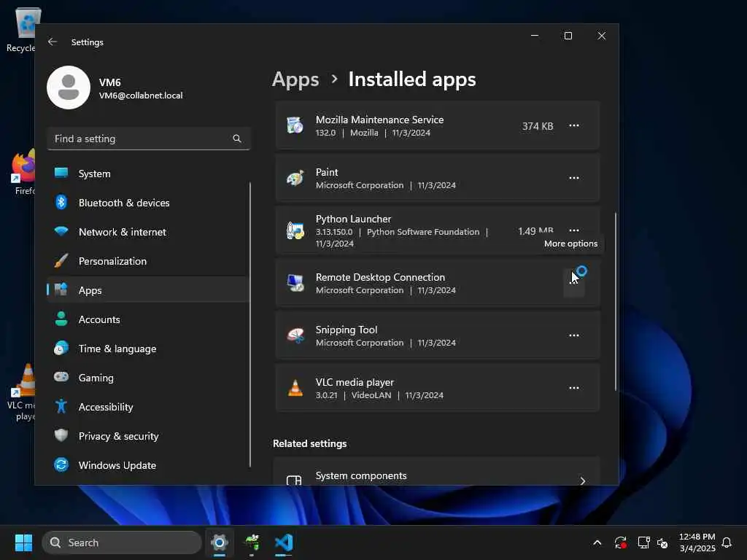
Task: Click the Mozilla Maintenance Service app icon
Action: pos(295,125)
